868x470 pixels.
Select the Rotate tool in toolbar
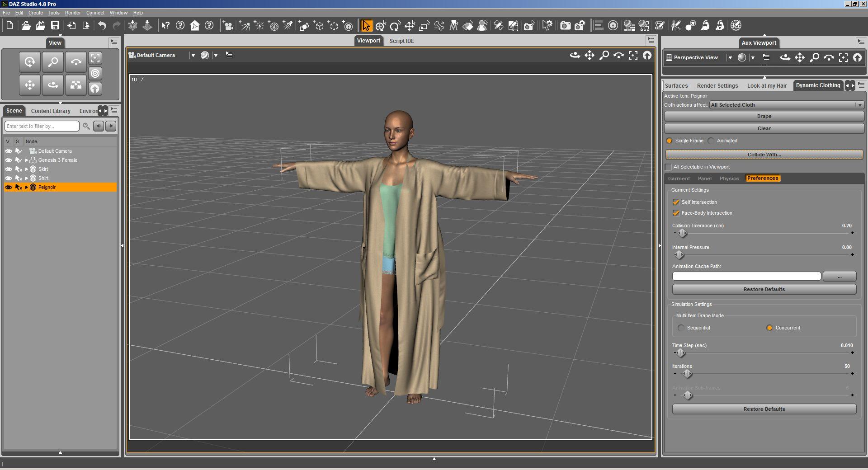tap(395, 26)
